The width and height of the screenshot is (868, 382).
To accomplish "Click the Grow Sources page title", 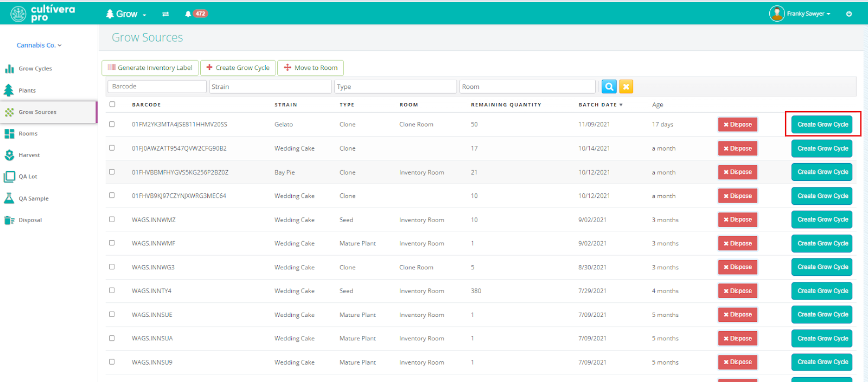I will pyautogui.click(x=147, y=37).
